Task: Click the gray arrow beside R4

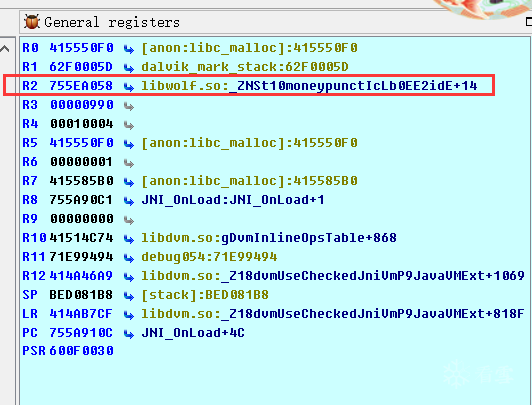Action: 129,126
